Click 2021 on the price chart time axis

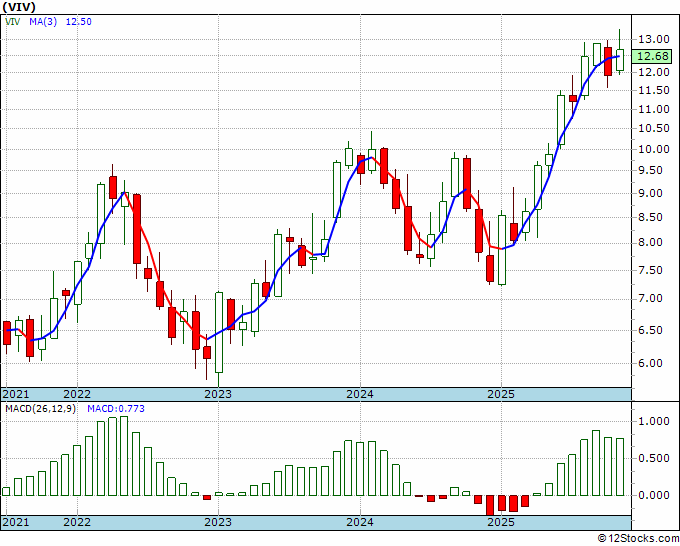click(x=16, y=394)
